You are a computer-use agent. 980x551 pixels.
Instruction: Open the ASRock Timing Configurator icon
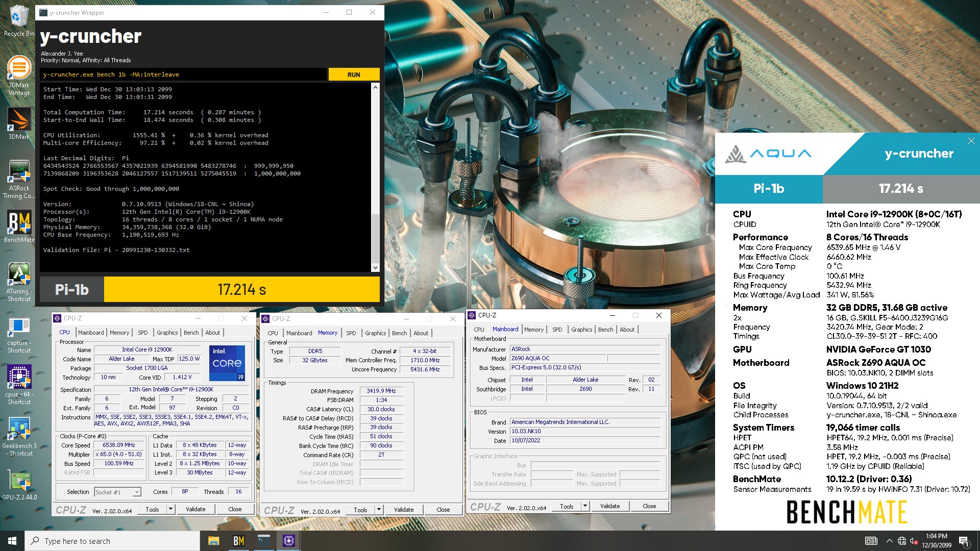click(19, 179)
